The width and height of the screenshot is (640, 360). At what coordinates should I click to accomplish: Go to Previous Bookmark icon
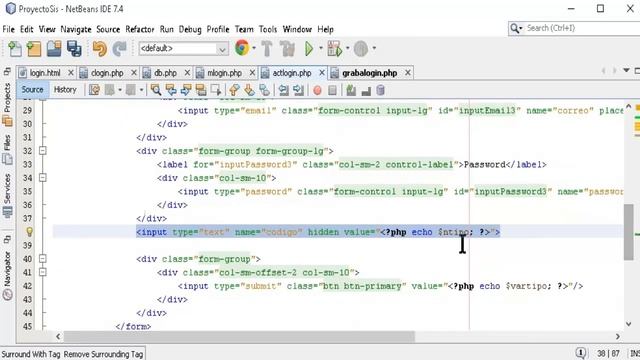pyautogui.click(x=234, y=90)
